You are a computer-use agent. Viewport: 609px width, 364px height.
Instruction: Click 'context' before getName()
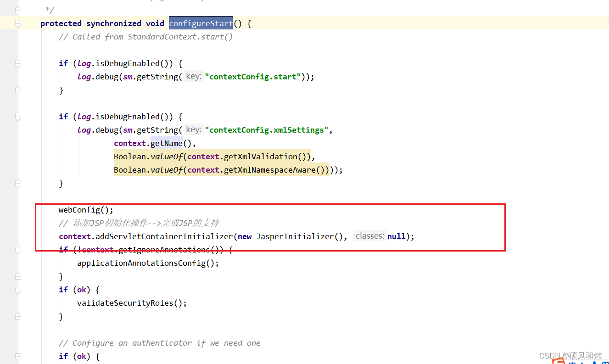point(130,143)
